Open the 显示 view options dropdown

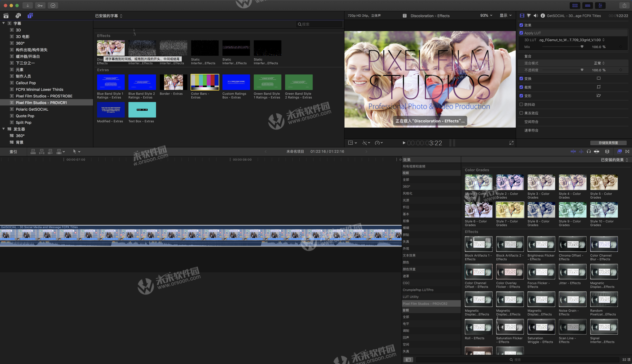point(505,16)
